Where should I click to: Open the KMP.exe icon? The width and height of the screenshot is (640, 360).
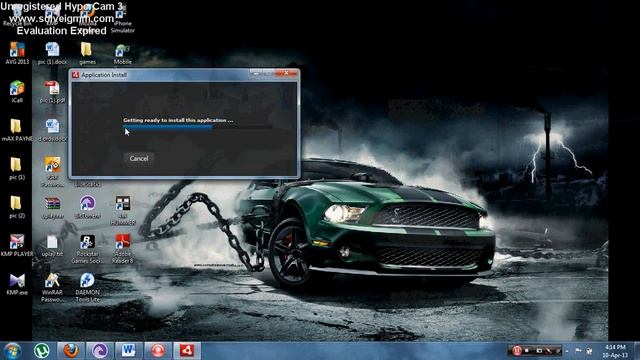point(17,284)
